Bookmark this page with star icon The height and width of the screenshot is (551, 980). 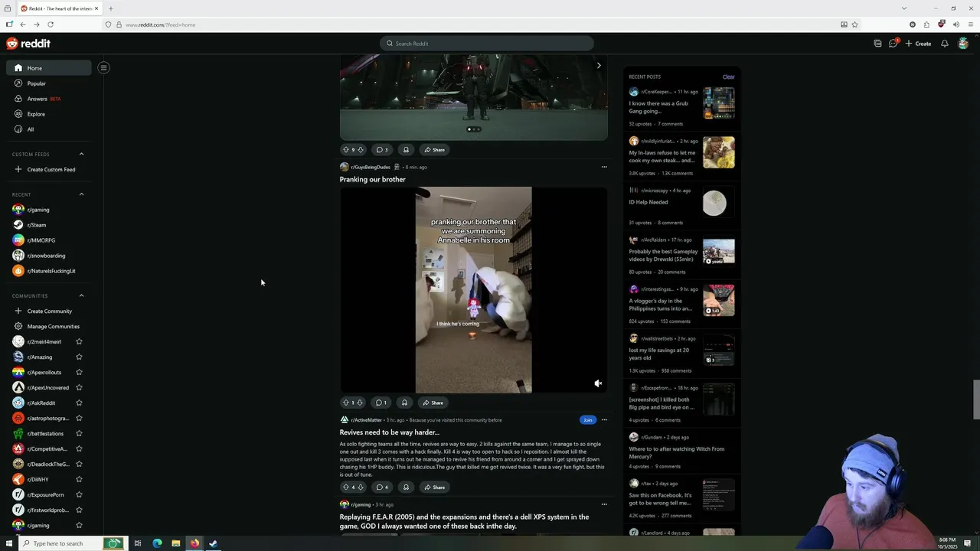(855, 24)
